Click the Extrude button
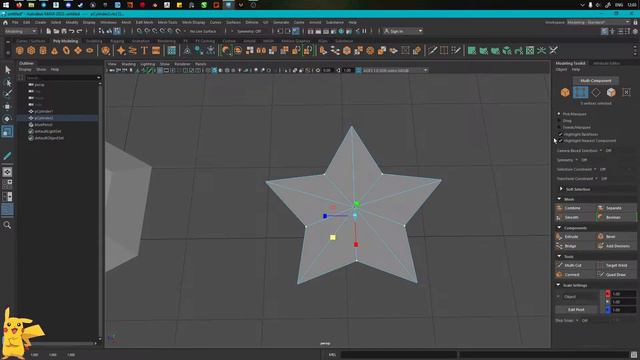Screen dimensions: 640x360 click(575, 236)
